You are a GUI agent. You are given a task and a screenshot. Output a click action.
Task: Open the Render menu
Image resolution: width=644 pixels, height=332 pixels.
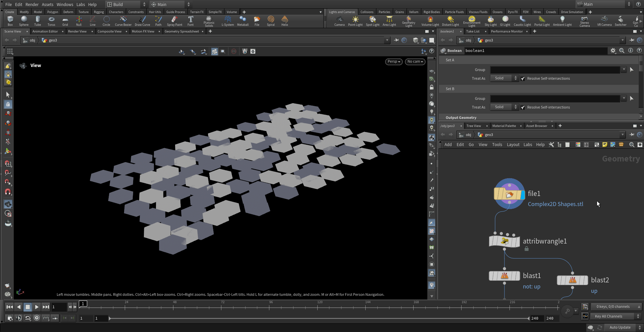tap(32, 4)
